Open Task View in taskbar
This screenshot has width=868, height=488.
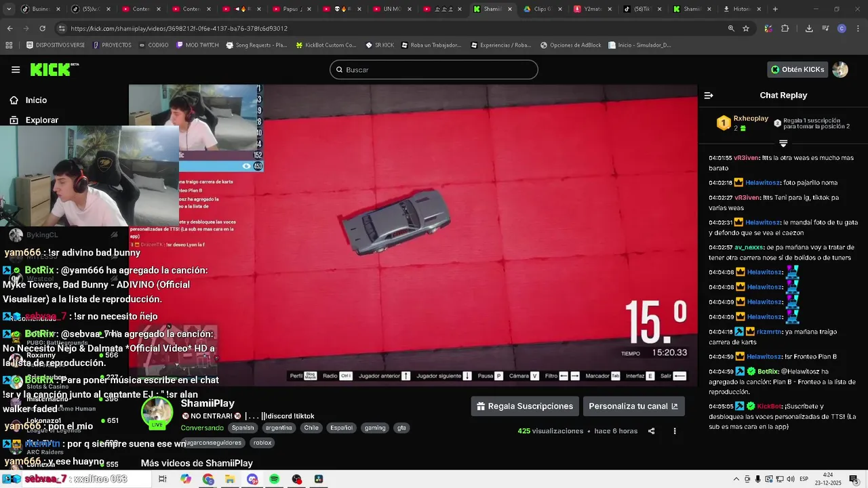163,479
